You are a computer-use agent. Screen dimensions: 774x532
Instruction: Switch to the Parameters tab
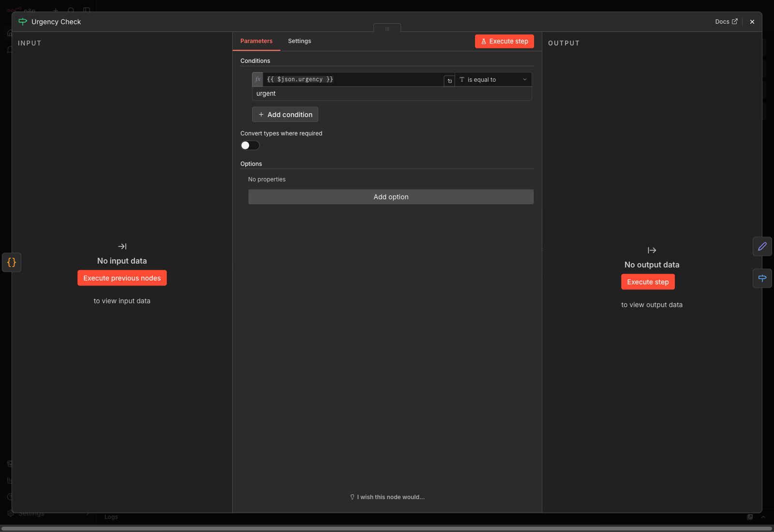[256, 41]
